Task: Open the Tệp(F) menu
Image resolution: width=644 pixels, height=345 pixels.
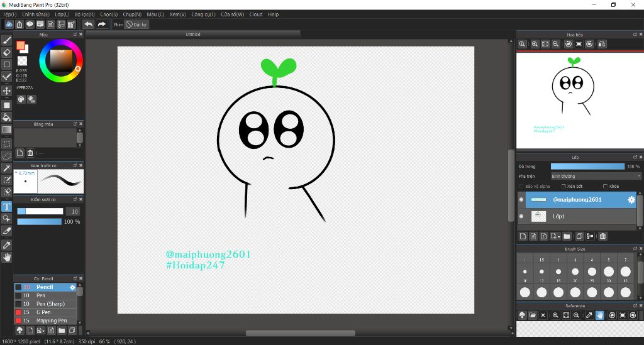Action: [10, 14]
